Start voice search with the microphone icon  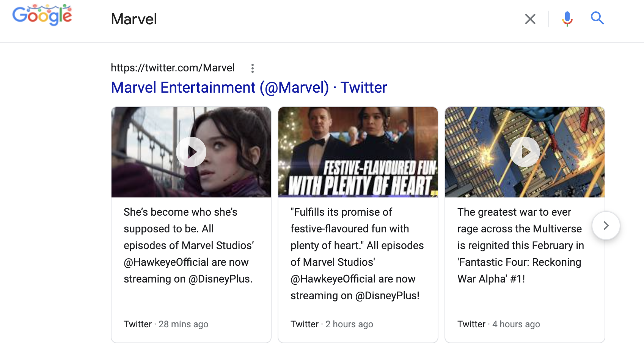click(567, 19)
